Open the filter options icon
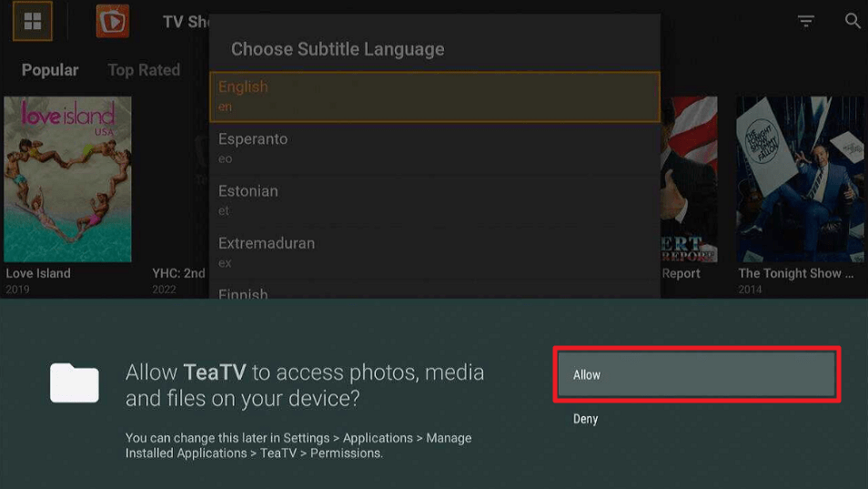The image size is (868, 489). pos(805,21)
